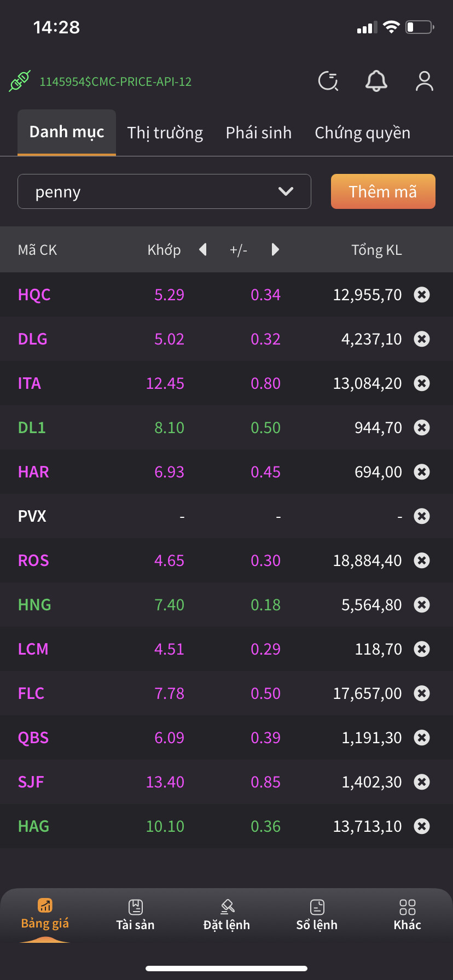Switch column with right arrow
The height and width of the screenshot is (980, 453).
275,250
